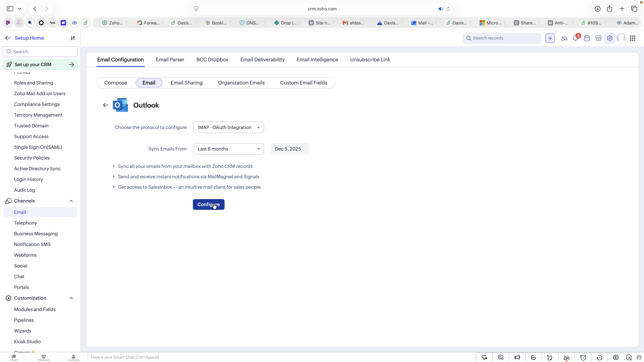
Task: Open Zia icon in the bottom bar
Action: point(567,358)
